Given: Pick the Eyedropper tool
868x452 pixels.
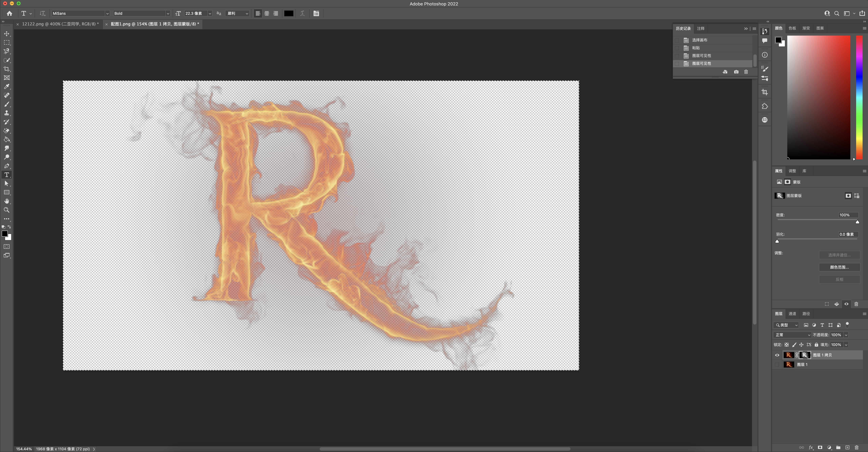Looking at the screenshot, I should click(7, 87).
